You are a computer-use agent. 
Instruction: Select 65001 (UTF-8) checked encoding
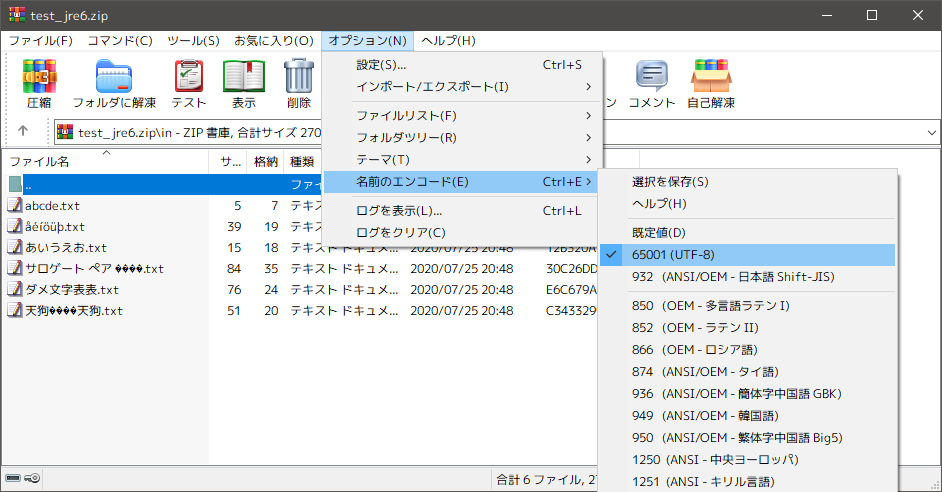(747, 255)
